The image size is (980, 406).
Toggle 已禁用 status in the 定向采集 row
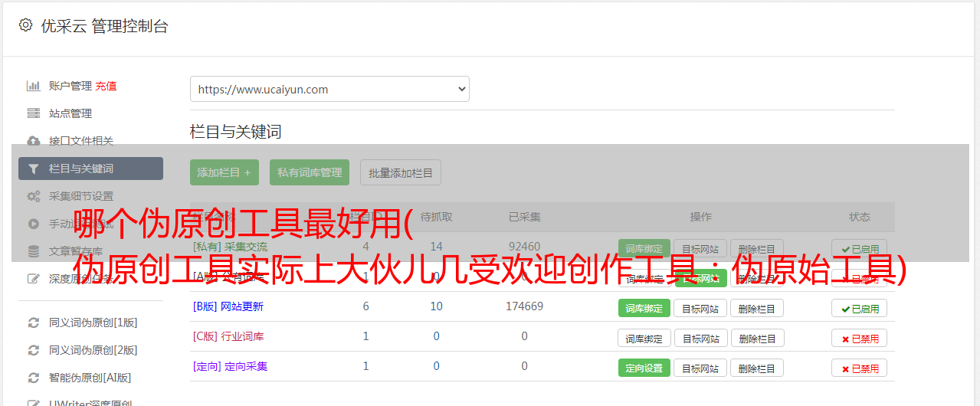point(859,368)
